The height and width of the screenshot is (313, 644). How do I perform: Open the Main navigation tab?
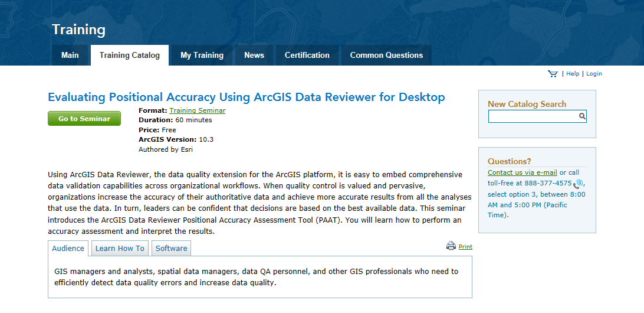pos(70,56)
